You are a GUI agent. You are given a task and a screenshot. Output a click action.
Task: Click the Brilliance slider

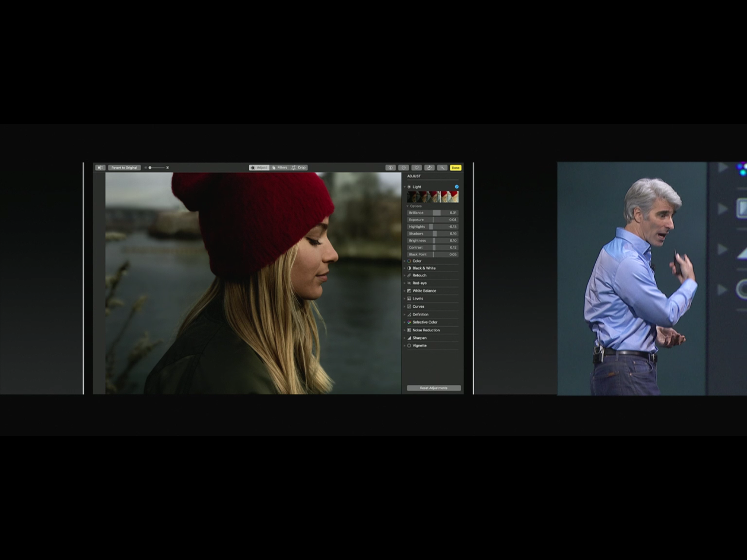(433, 213)
